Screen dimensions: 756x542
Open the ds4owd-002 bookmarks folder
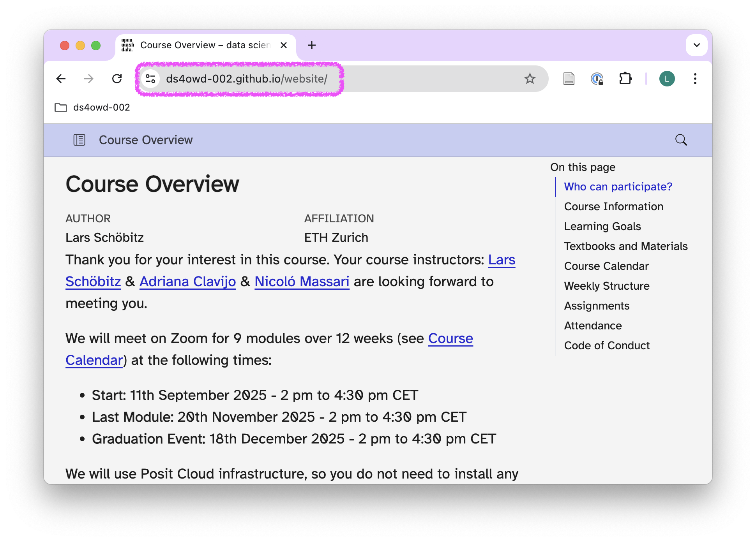tap(93, 107)
